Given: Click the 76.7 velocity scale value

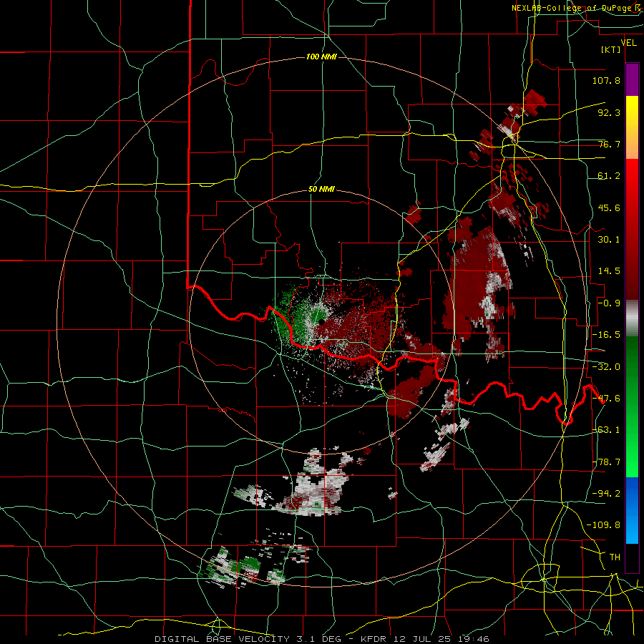Looking at the screenshot, I should (x=609, y=144).
